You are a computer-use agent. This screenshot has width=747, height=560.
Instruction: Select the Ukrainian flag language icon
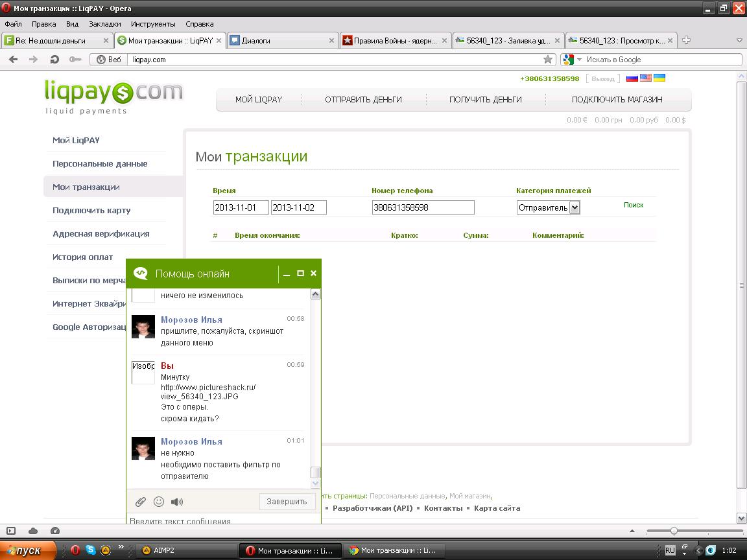click(x=659, y=78)
